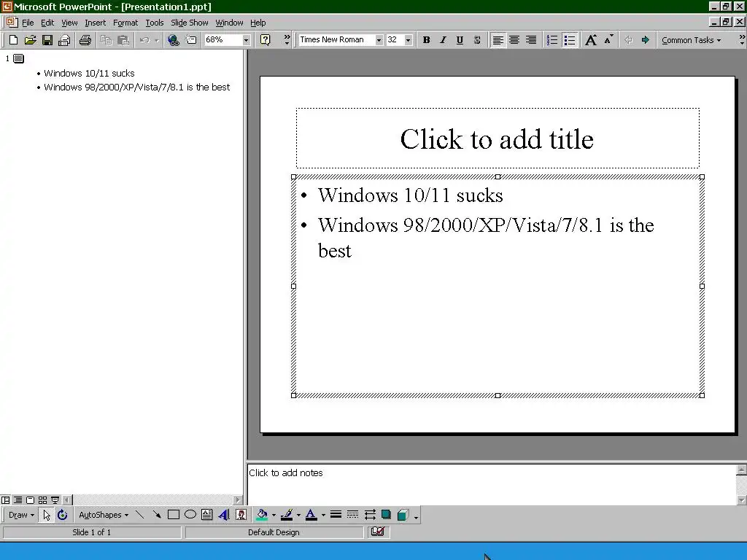Choose the Select Objects arrow tool

(x=46, y=515)
